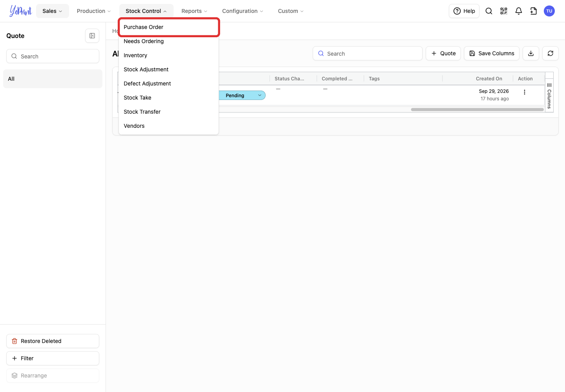Change the Pending status dropdown
Screen dimensions: 565x392
click(242, 95)
